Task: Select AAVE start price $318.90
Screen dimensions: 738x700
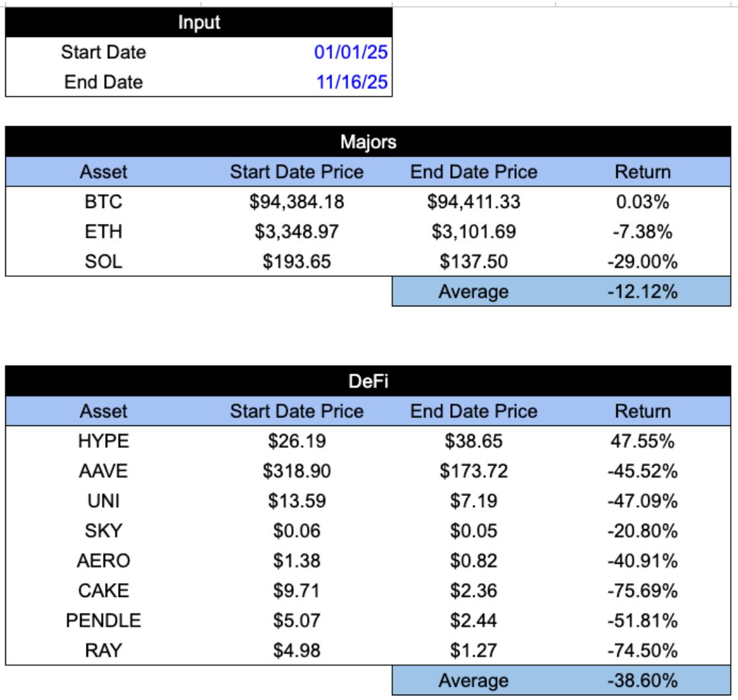Action: click(x=296, y=472)
